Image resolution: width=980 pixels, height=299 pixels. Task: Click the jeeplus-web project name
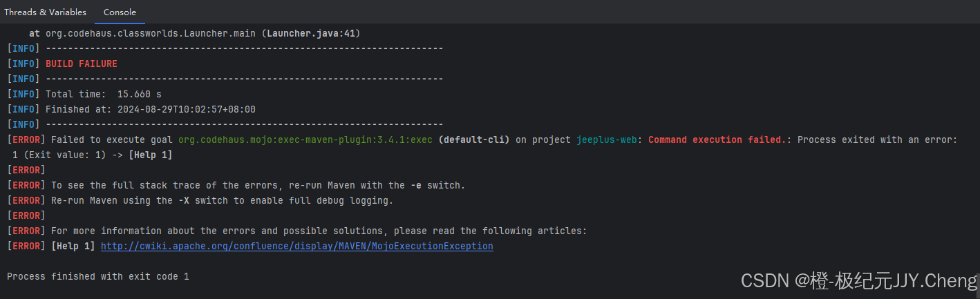(607, 139)
